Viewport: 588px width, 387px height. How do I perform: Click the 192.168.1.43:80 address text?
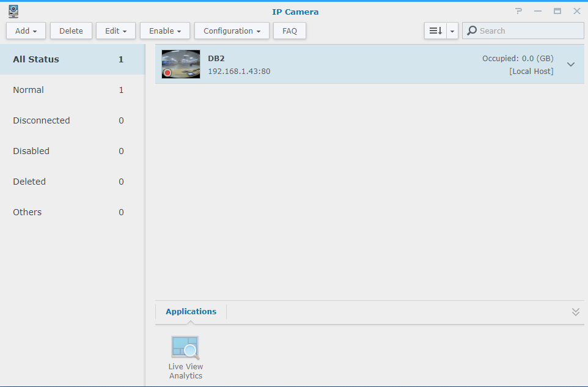pos(239,72)
